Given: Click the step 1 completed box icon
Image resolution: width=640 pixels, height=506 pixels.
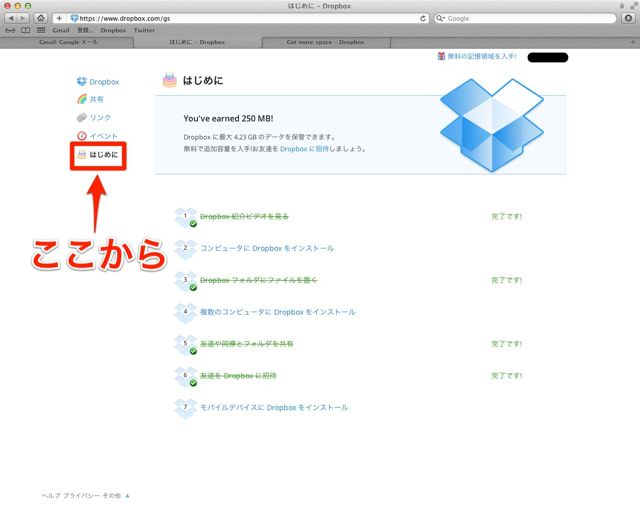Looking at the screenshot, I should tap(185, 217).
